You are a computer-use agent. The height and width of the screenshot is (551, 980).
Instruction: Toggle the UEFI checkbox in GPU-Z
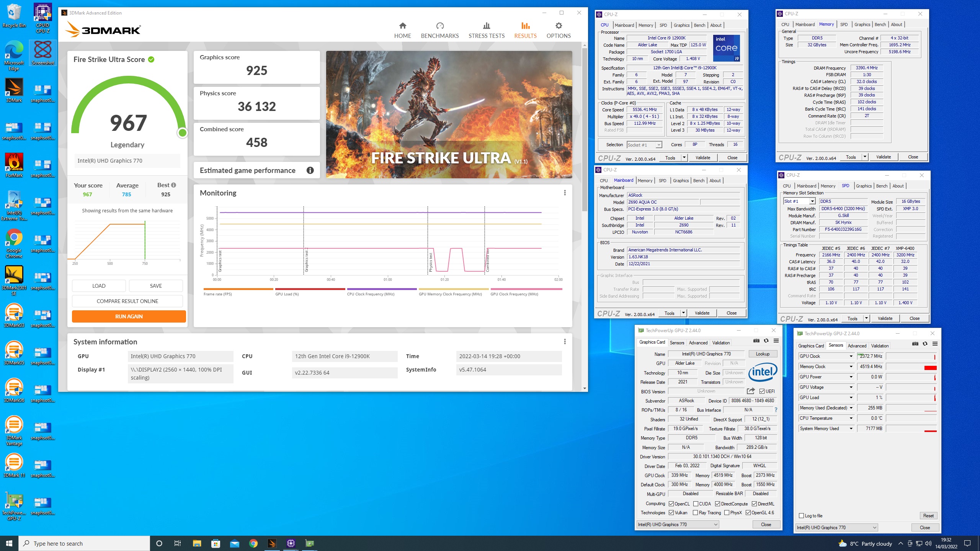click(762, 391)
